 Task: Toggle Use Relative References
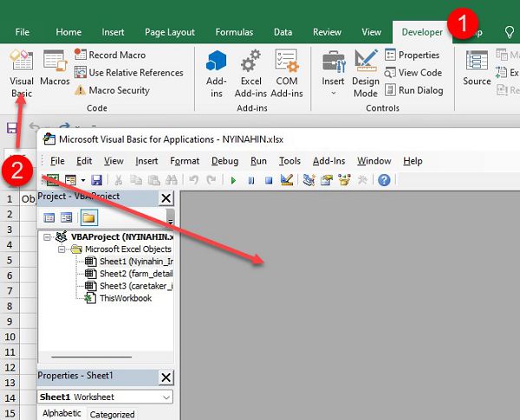[129, 72]
